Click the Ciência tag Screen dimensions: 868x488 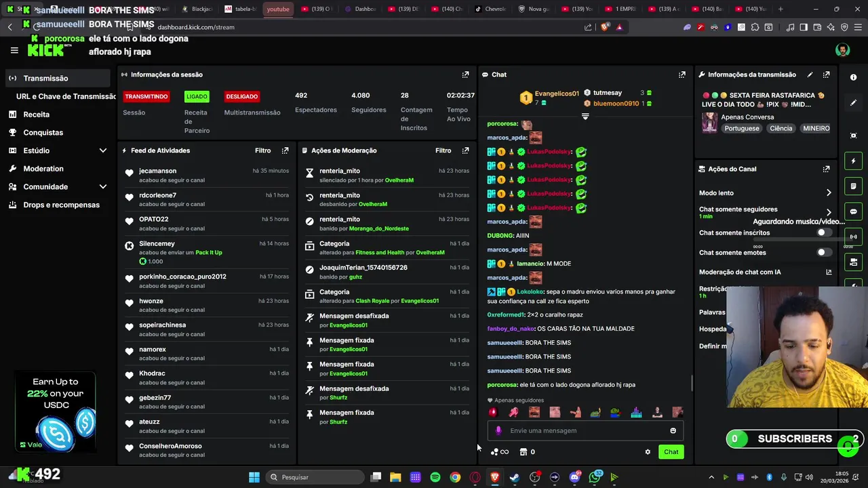click(781, 128)
